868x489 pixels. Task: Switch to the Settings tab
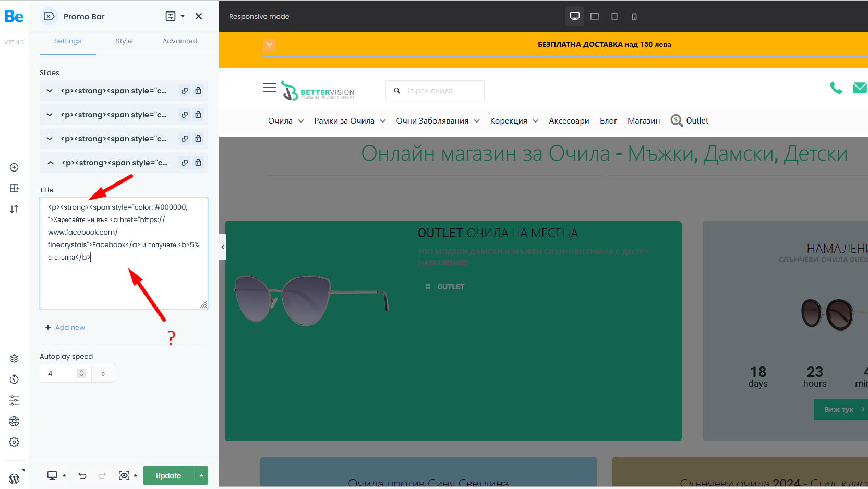click(x=68, y=41)
